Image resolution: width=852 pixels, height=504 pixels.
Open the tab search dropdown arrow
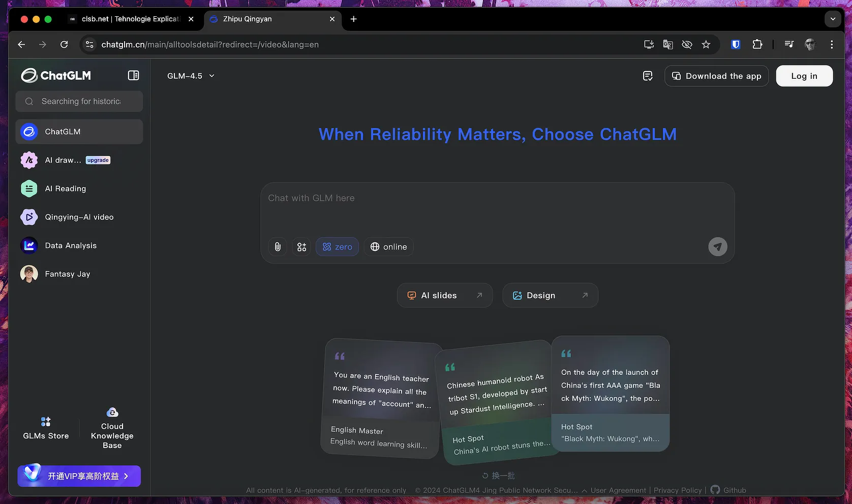[833, 19]
